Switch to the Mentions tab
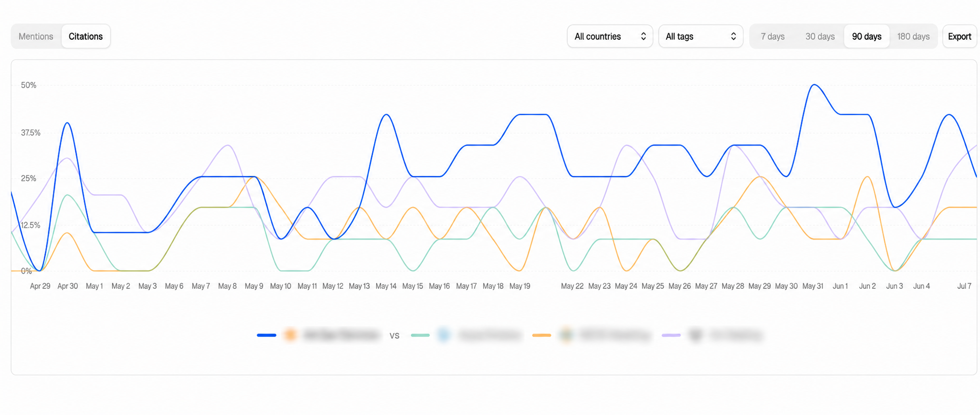 click(x=36, y=37)
